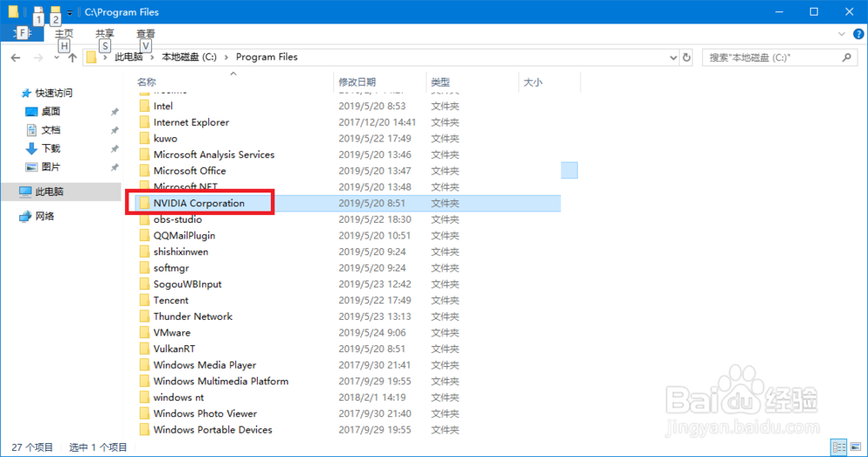The width and height of the screenshot is (868, 457).
Task: Click the quick access new folder icon in title bar
Action: [x=56, y=11]
